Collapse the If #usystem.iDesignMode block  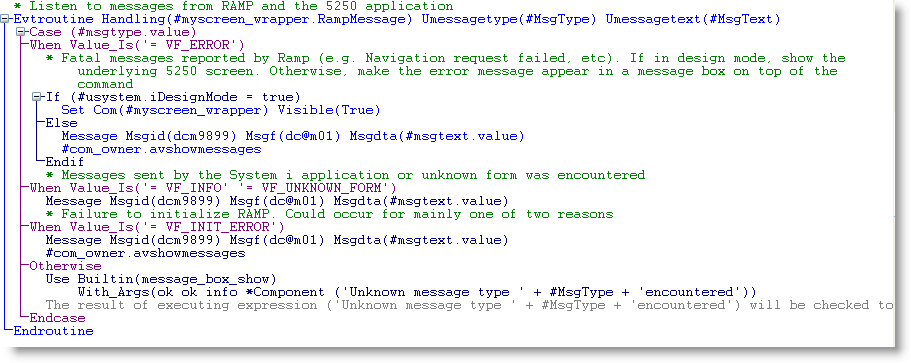[x=38, y=97]
